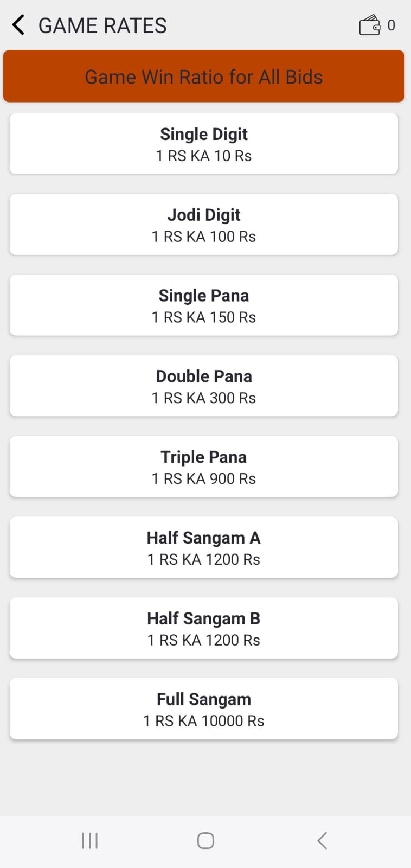Viewport: 411px width, 868px height.
Task: Open the Jodi Digit rate card
Action: [x=204, y=225]
